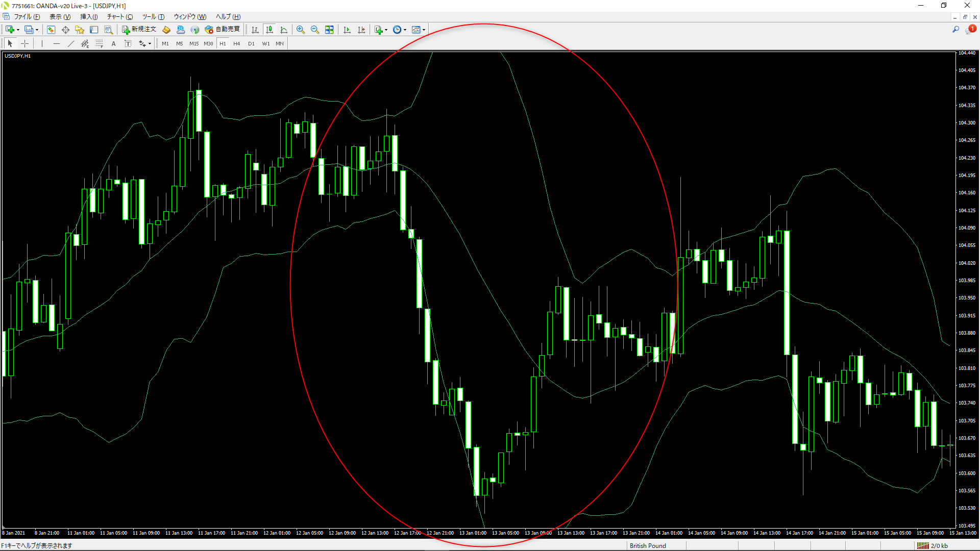
Task: Select the W1 timeframe toggle
Action: click(265, 43)
